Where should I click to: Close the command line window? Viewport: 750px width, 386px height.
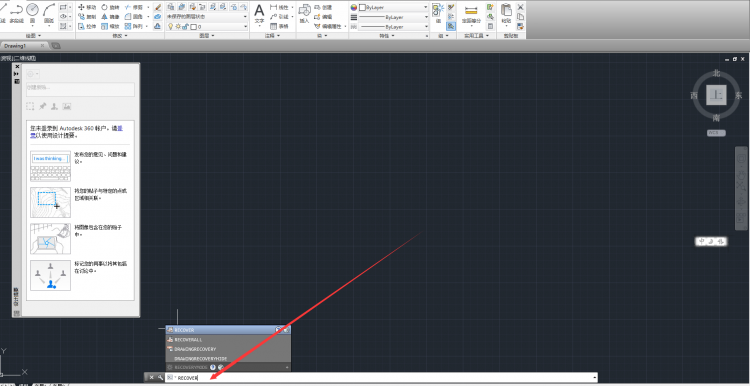pyautogui.click(x=152, y=377)
